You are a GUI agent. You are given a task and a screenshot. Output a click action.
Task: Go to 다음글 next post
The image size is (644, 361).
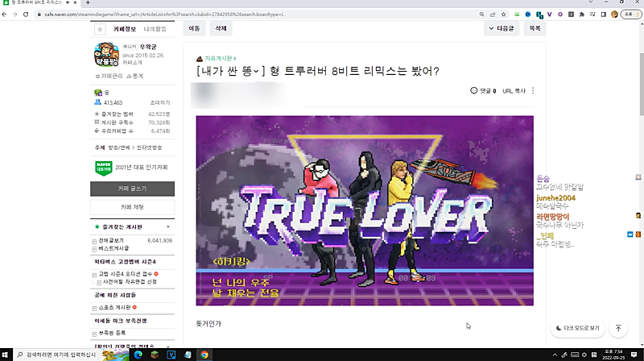(x=502, y=28)
